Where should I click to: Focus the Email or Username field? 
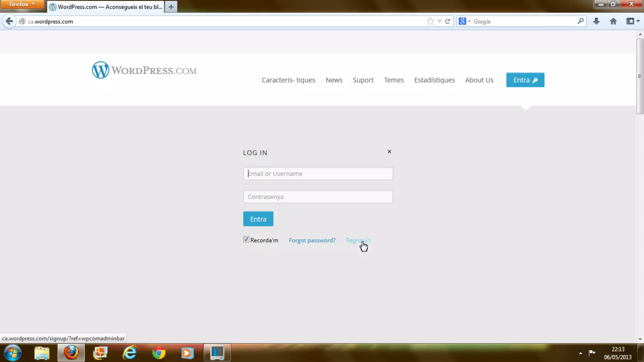point(318,174)
